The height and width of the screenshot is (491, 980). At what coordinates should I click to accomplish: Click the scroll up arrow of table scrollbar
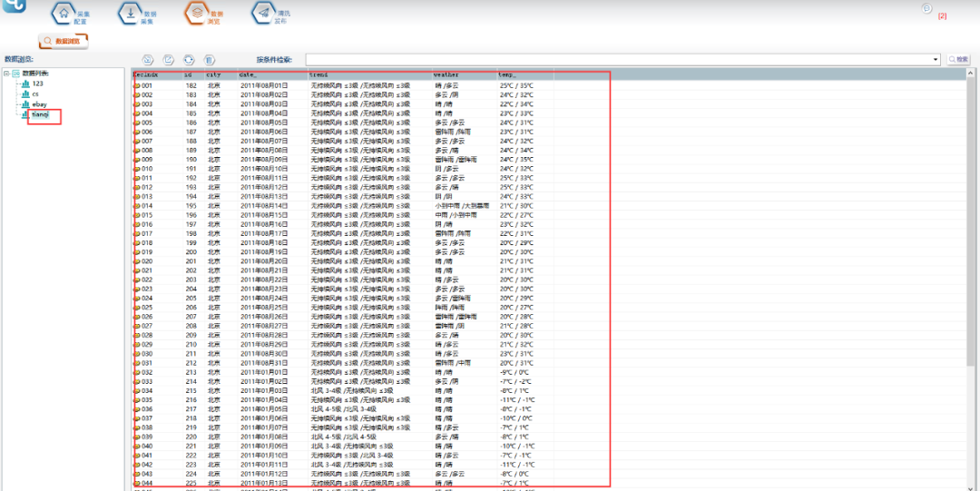pos(972,74)
